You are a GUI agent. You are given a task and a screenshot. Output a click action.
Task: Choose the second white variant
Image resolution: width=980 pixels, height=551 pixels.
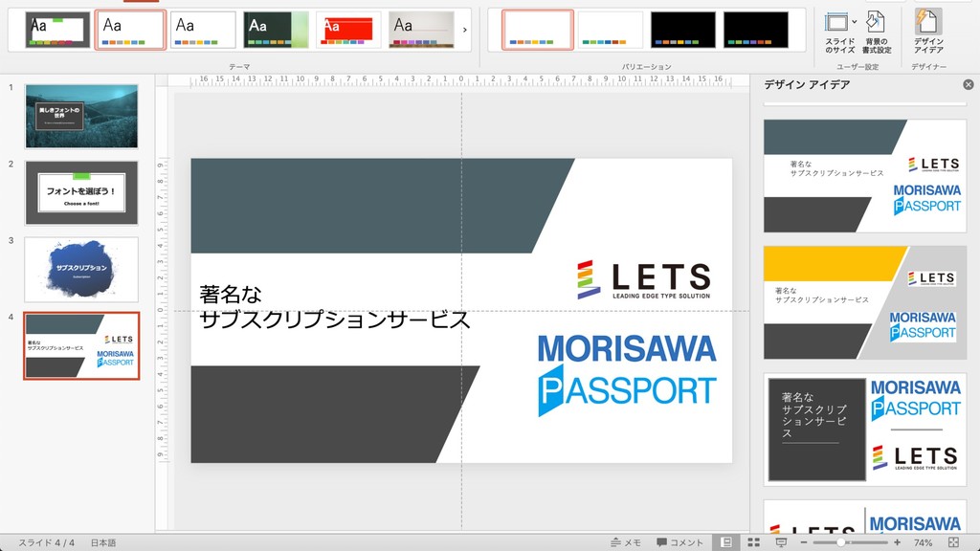click(610, 30)
